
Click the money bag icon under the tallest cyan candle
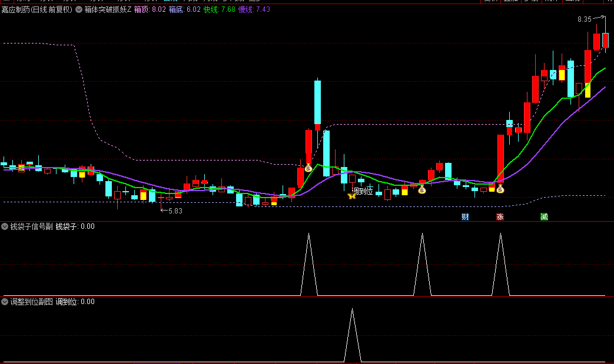308,168
